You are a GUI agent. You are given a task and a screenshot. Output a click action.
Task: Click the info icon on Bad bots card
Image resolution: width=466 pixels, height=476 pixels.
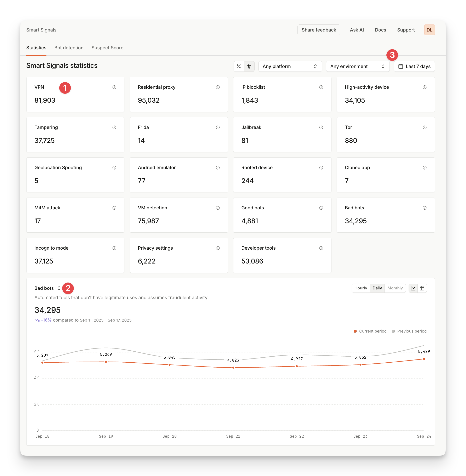click(x=425, y=208)
